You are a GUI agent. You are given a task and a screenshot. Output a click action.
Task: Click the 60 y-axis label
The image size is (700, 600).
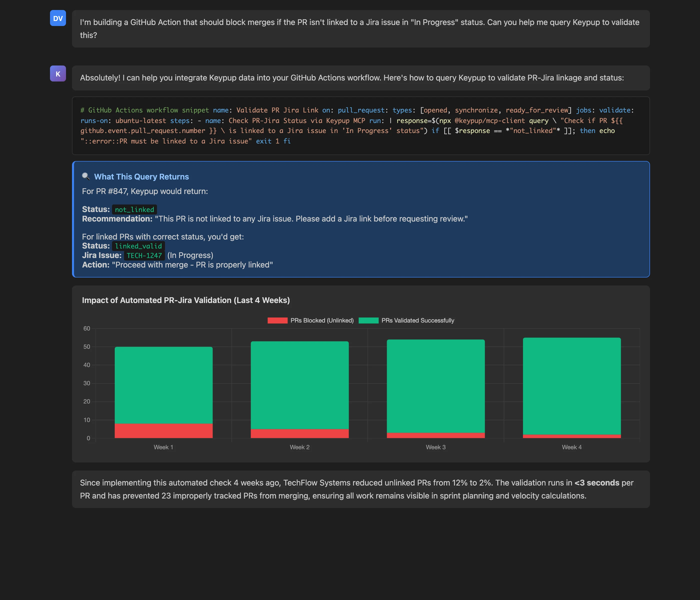[x=87, y=328]
